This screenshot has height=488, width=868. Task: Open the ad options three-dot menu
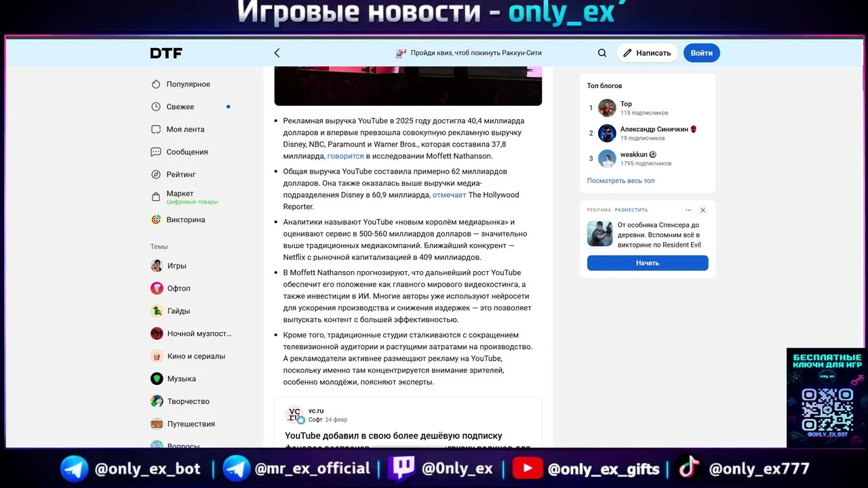pyautogui.click(x=688, y=210)
